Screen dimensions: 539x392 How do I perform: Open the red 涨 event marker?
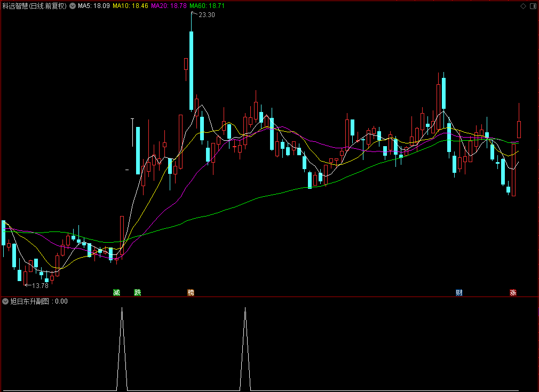coord(513,292)
